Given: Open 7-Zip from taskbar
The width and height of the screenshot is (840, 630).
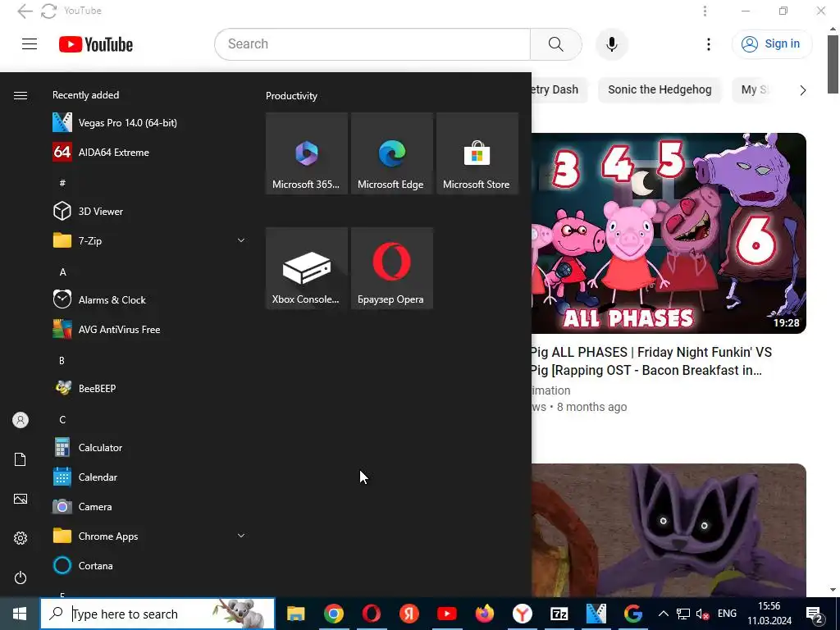Looking at the screenshot, I should click(559, 614).
